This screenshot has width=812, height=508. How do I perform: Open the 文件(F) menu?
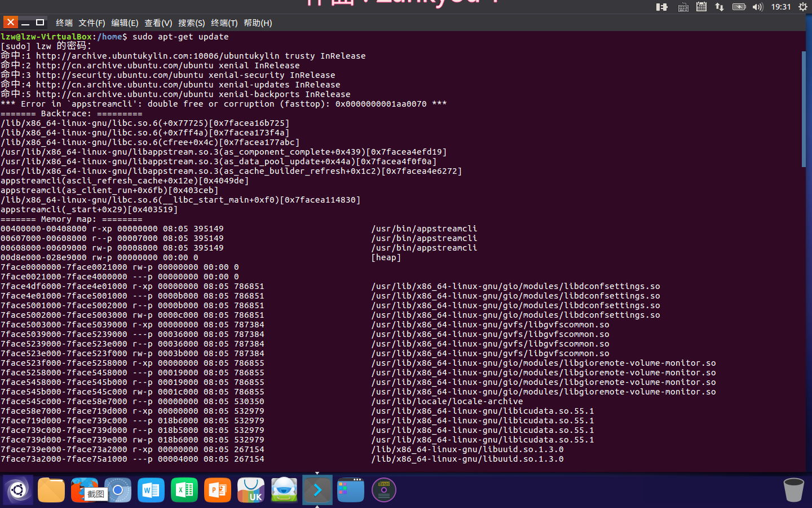[92, 23]
